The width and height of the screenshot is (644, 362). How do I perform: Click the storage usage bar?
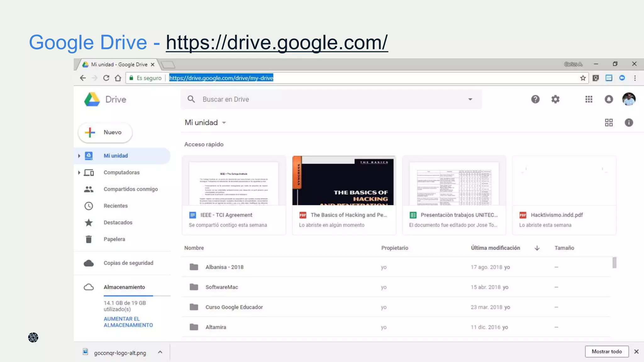(137, 296)
